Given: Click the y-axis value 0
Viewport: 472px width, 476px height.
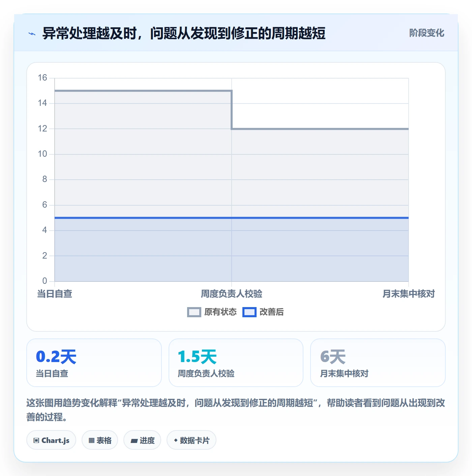Looking at the screenshot, I should 45,281.
